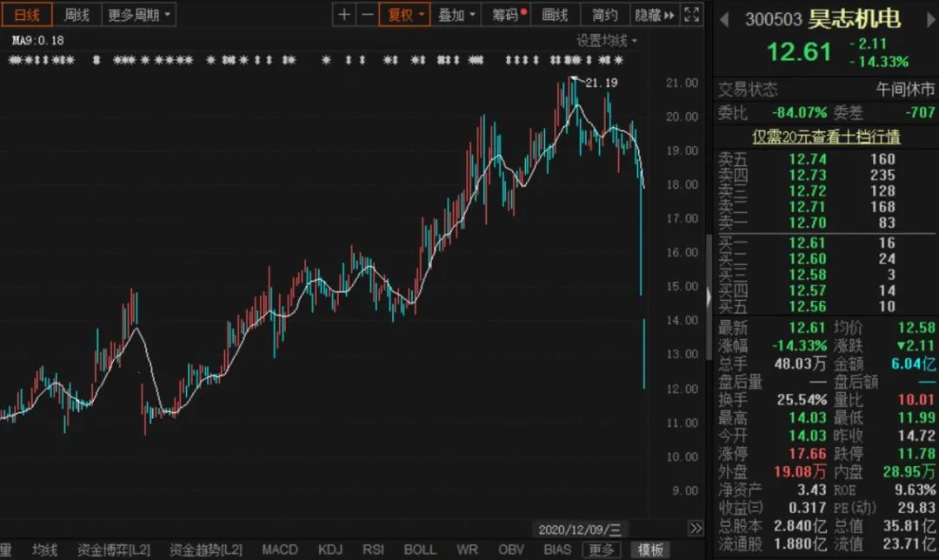
Task: Click the 21.00 price axis label
Action: [683, 83]
